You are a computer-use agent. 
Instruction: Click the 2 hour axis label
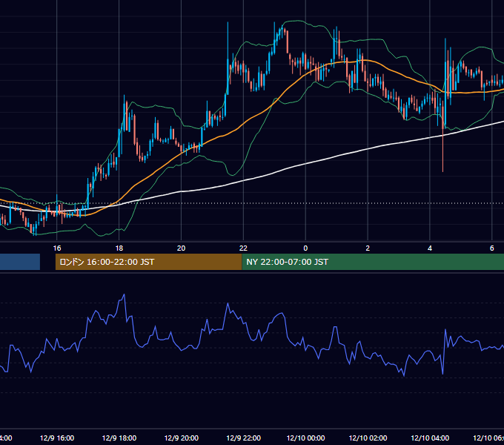[368, 248]
